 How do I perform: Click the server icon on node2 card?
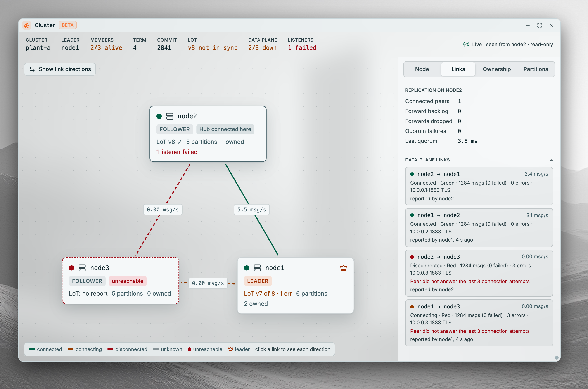click(170, 116)
